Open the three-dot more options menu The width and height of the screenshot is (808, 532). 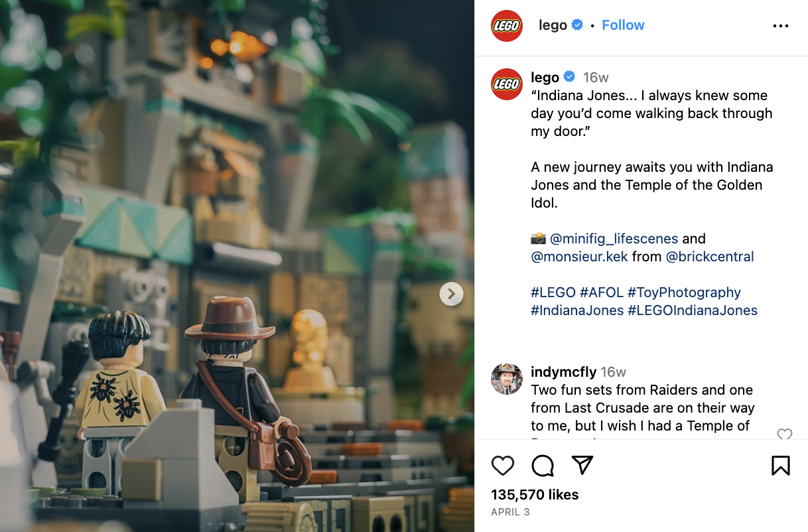coord(781,26)
